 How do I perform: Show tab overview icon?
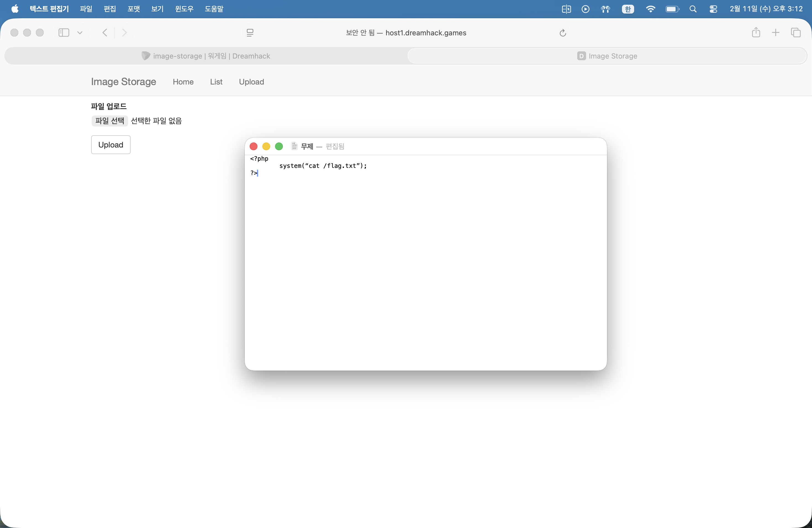[796, 33]
